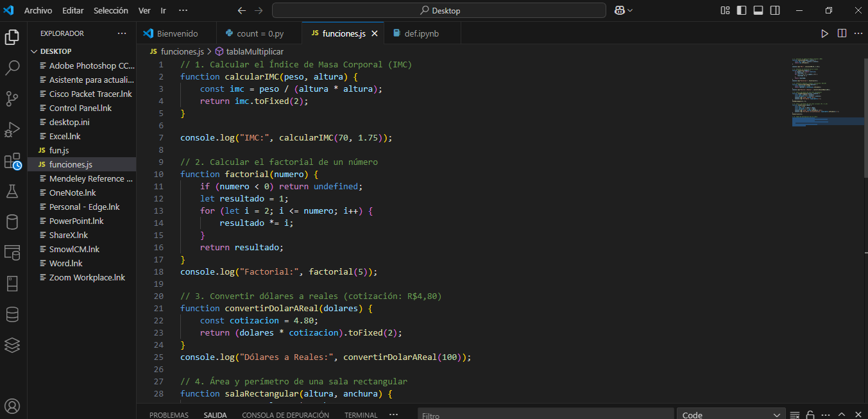
Task: Switch to CONSOLA DE DEPURACIÓN tab
Action: (285, 415)
